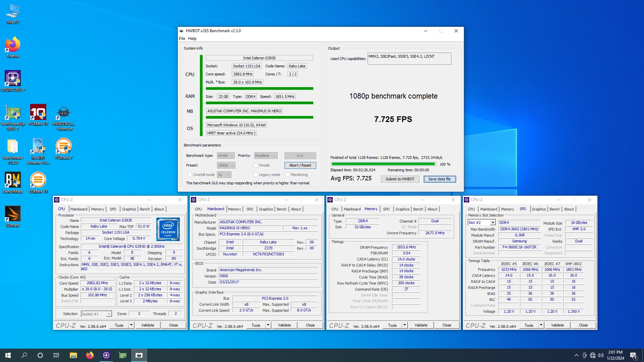This screenshot has height=362, width=644.
Task: Launch Firefox from the desktop
Action: [x=13, y=47]
